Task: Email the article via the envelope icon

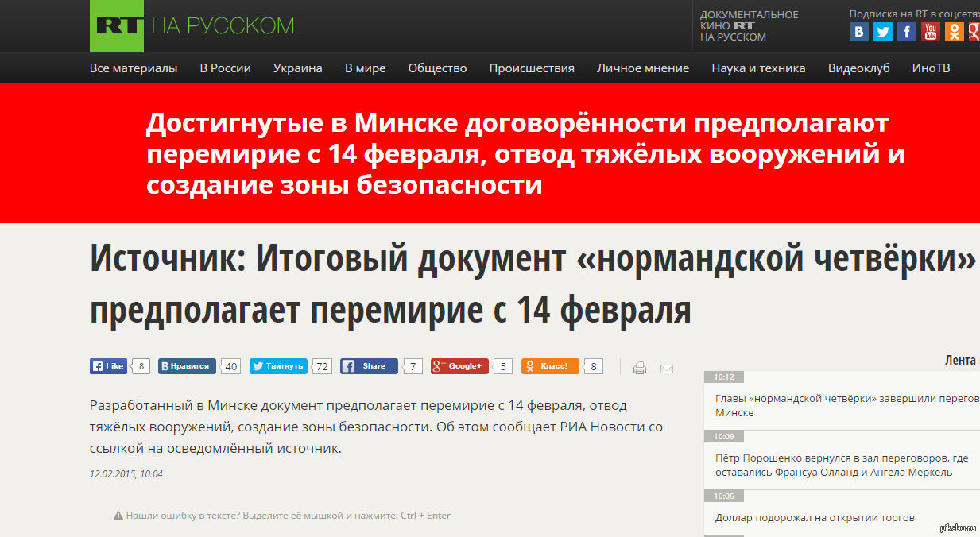Action: pos(667,368)
